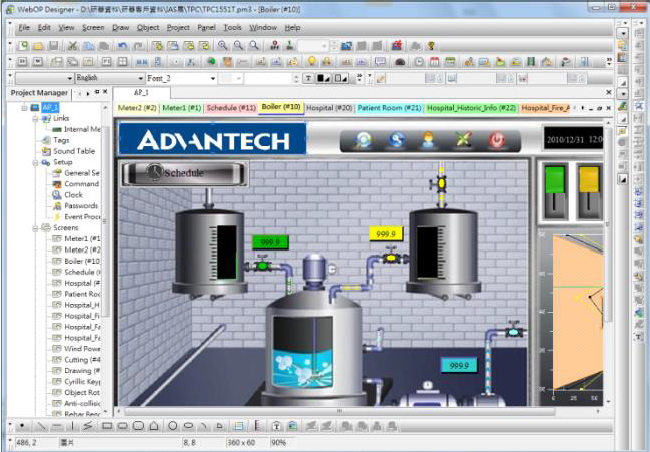The image size is (650, 452).
Task: Click the Zoom In magnifier icon
Action: pyautogui.click(x=223, y=45)
